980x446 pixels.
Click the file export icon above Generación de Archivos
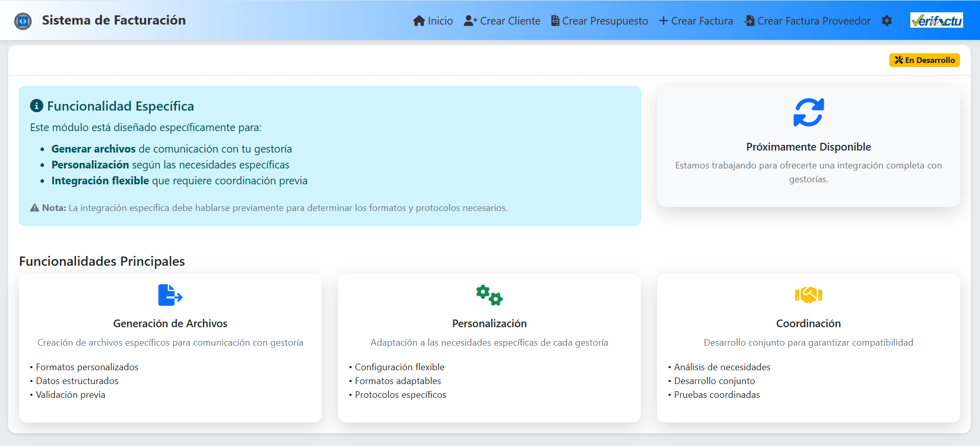[x=170, y=295]
